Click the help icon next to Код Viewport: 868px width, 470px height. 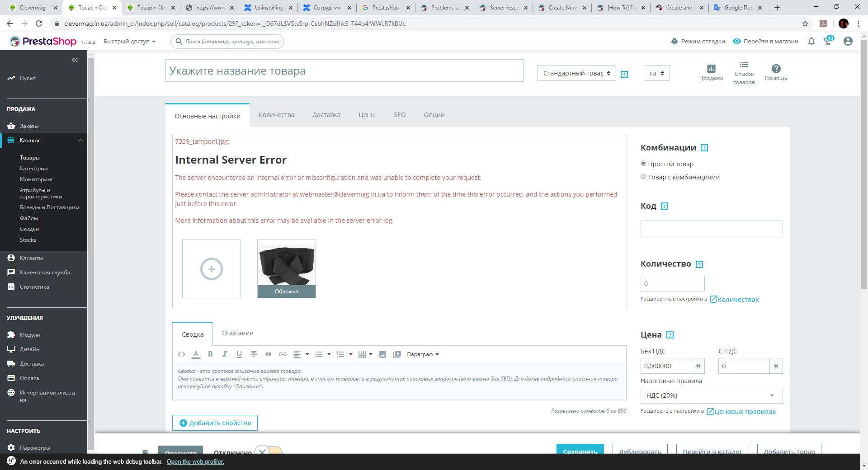665,206
